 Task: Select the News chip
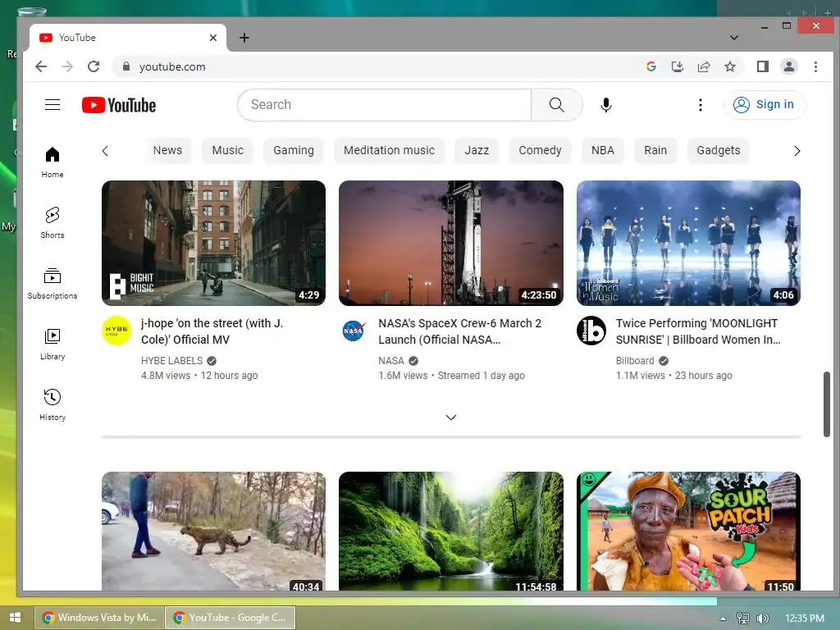[x=167, y=151]
